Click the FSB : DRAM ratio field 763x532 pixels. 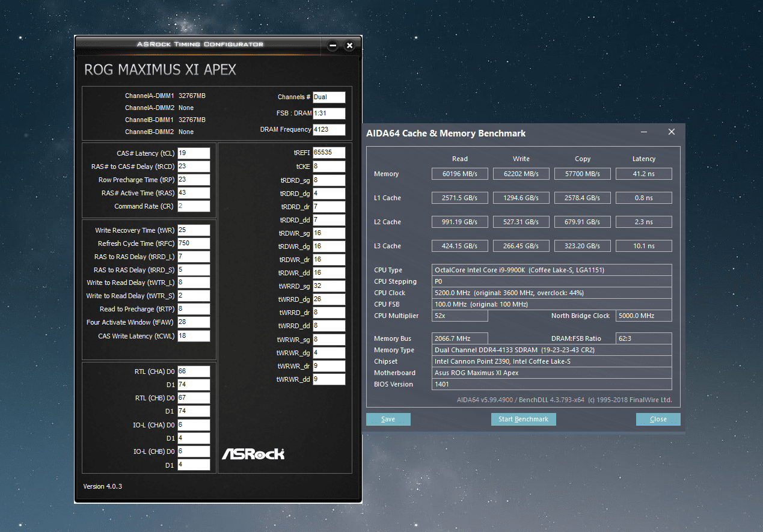click(329, 114)
